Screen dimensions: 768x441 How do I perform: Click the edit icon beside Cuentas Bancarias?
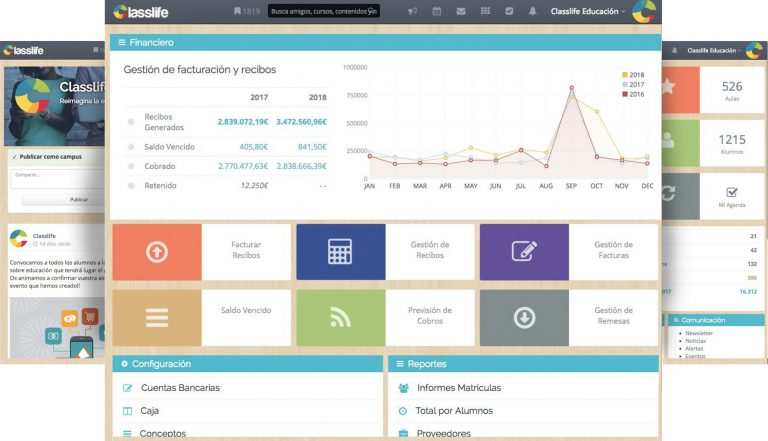click(x=127, y=388)
